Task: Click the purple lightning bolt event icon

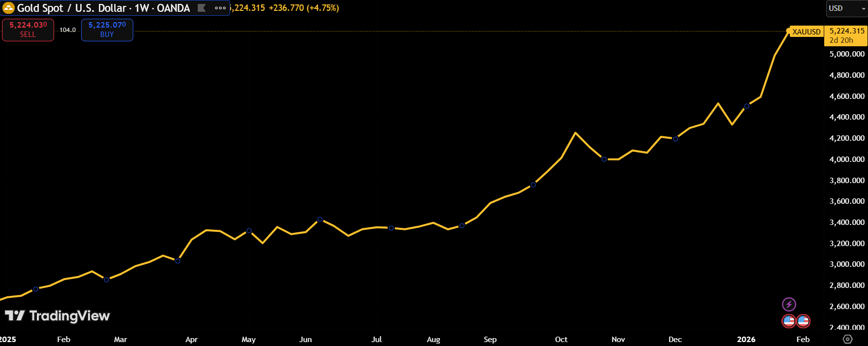Action: 789,304
